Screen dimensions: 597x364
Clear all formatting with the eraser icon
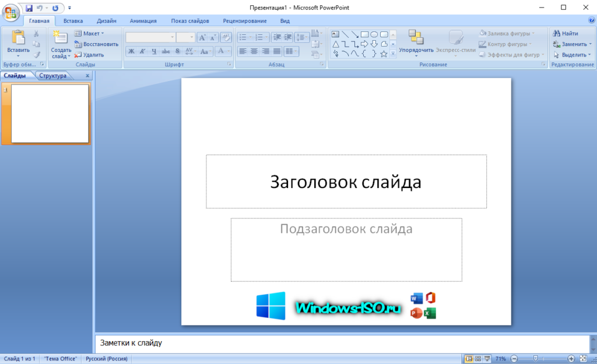click(226, 37)
